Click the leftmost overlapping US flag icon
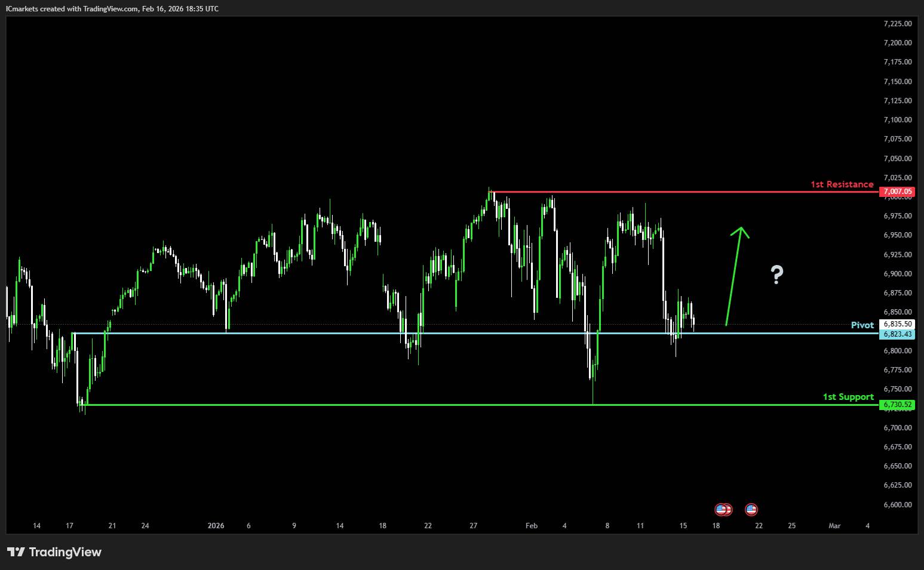The height and width of the screenshot is (570, 924). coord(721,510)
